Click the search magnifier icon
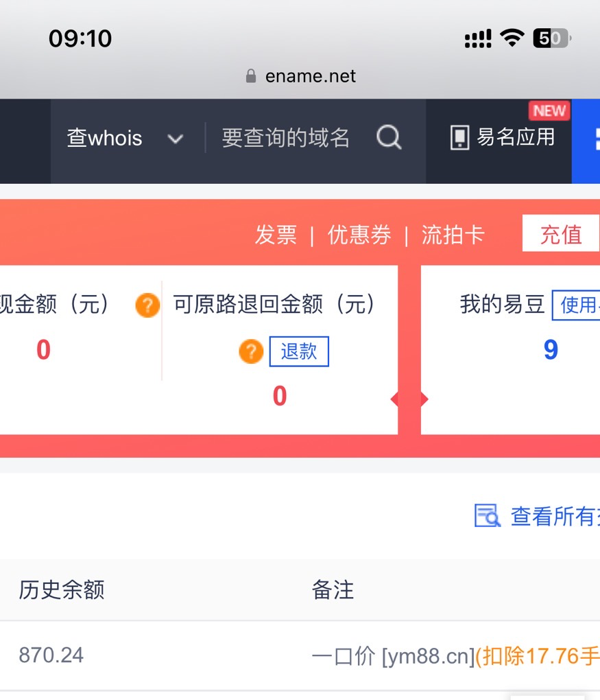The height and width of the screenshot is (700, 600). point(389,138)
